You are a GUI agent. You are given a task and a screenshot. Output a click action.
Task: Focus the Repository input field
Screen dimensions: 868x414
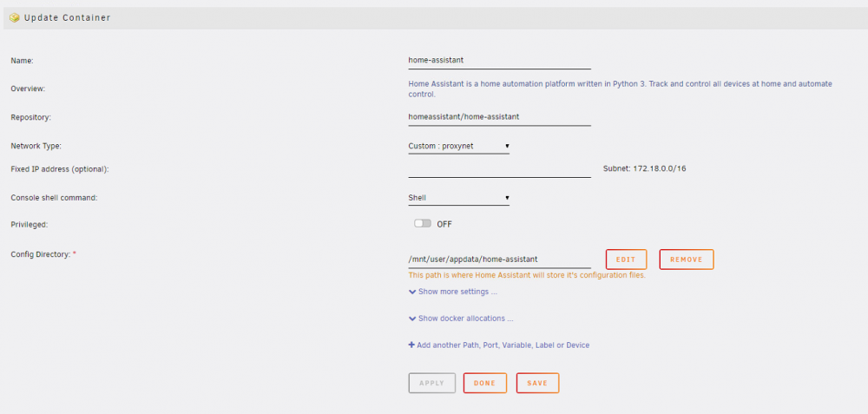[499, 117]
